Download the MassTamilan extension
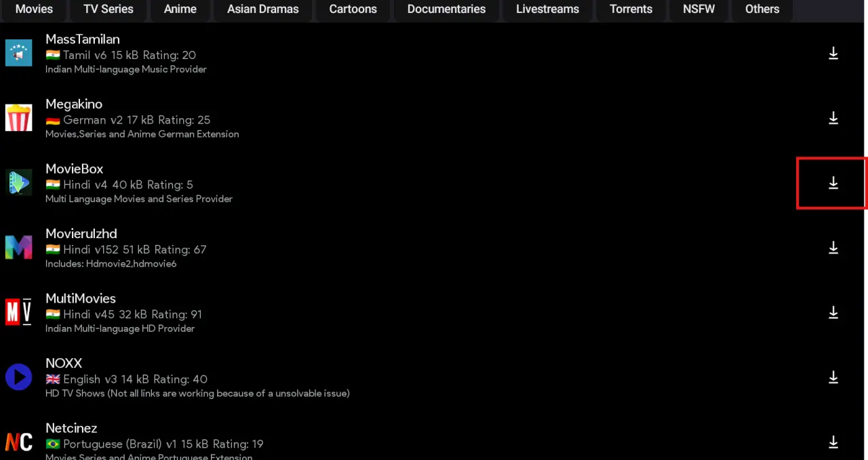This screenshot has width=868, height=460. tap(833, 54)
